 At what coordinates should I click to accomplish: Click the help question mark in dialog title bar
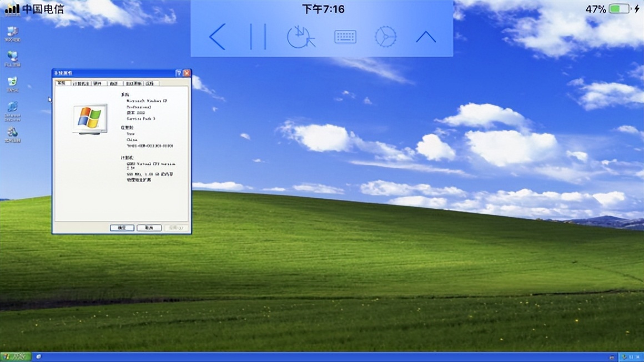pos(179,73)
